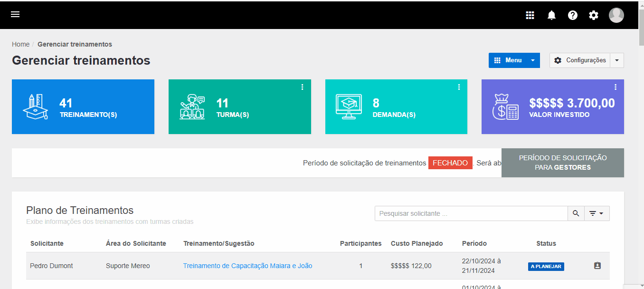Expand the blue Menu button dropdown arrow
This screenshot has height=289, width=644.
533,60
